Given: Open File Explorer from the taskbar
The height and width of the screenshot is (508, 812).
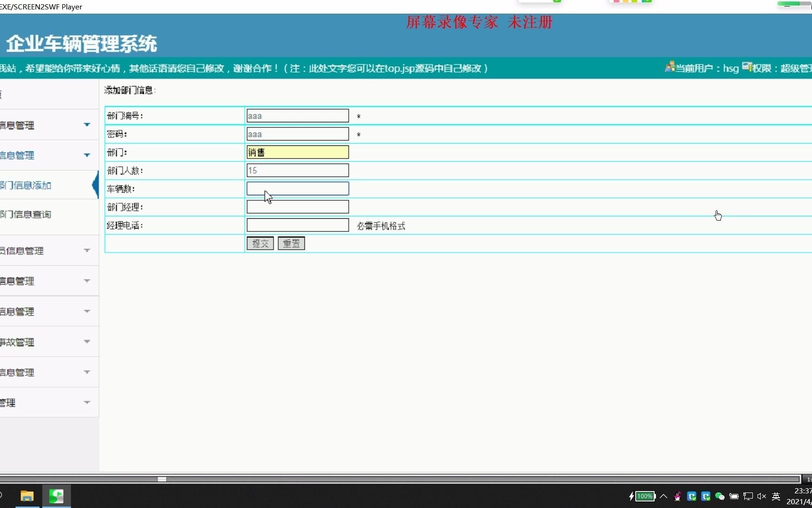Looking at the screenshot, I should [27, 496].
